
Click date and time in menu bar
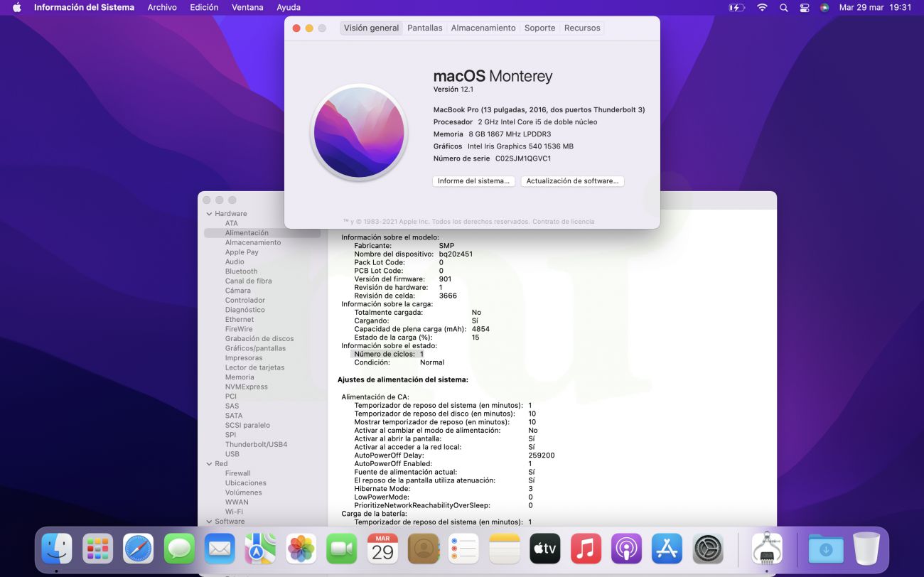click(875, 7)
